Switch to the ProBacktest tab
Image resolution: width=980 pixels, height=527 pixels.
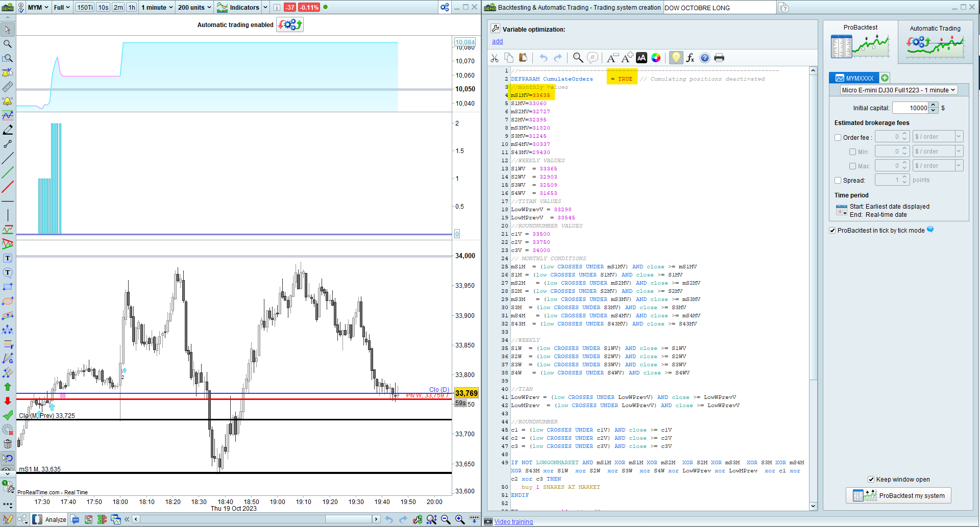pos(861,41)
